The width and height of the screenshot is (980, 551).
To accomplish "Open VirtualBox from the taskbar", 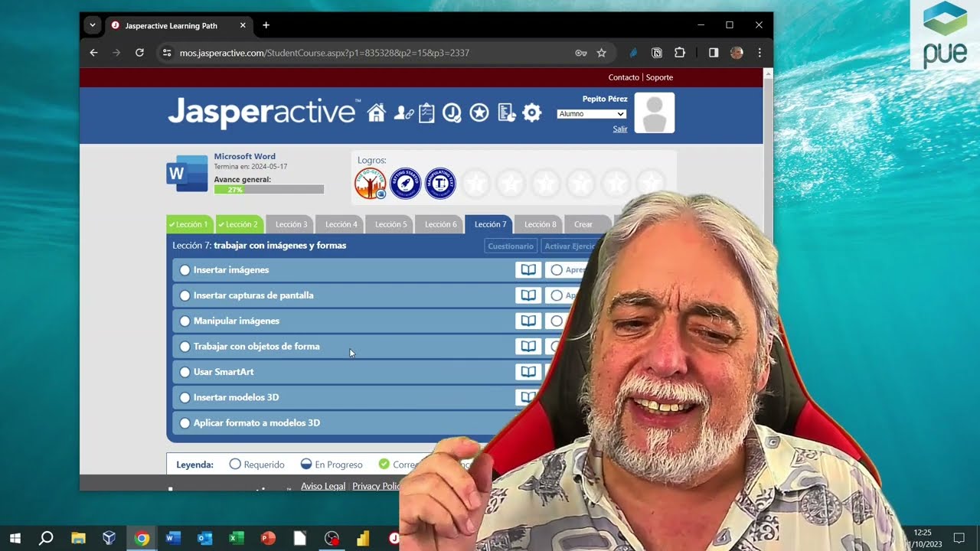I will click(109, 538).
